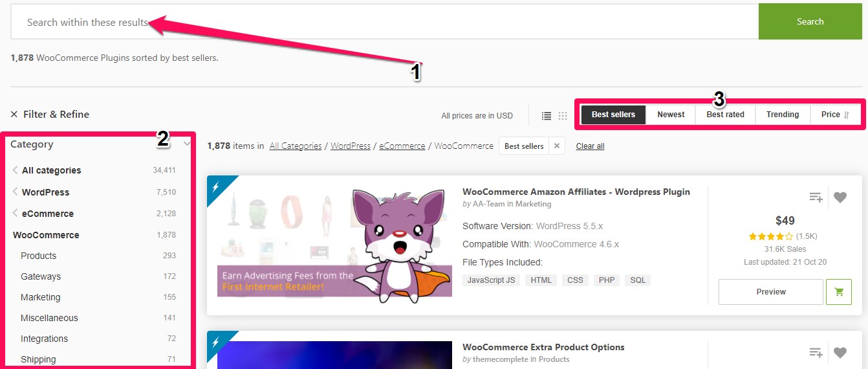Close the Filter & Refine panel
The height and width of the screenshot is (369, 868).
click(14, 115)
